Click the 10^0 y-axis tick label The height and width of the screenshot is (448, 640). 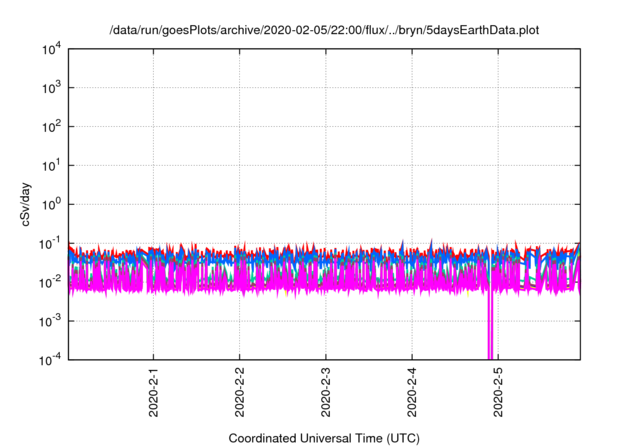click(51, 204)
